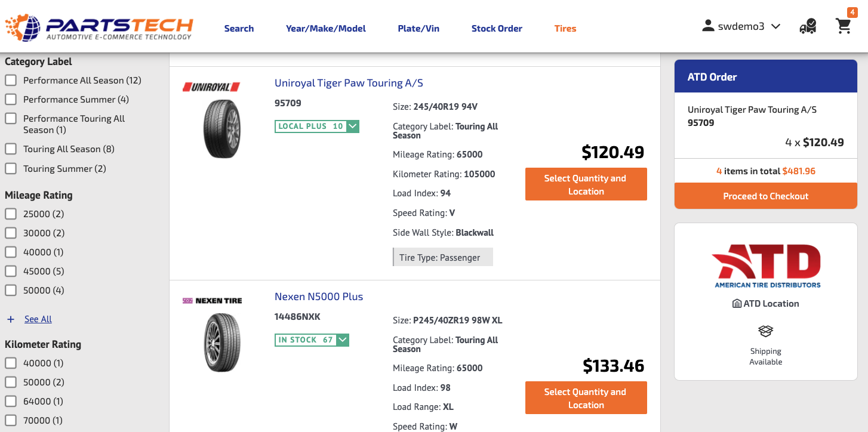Click See All mileage ratings link
868x432 pixels.
click(38, 320)
